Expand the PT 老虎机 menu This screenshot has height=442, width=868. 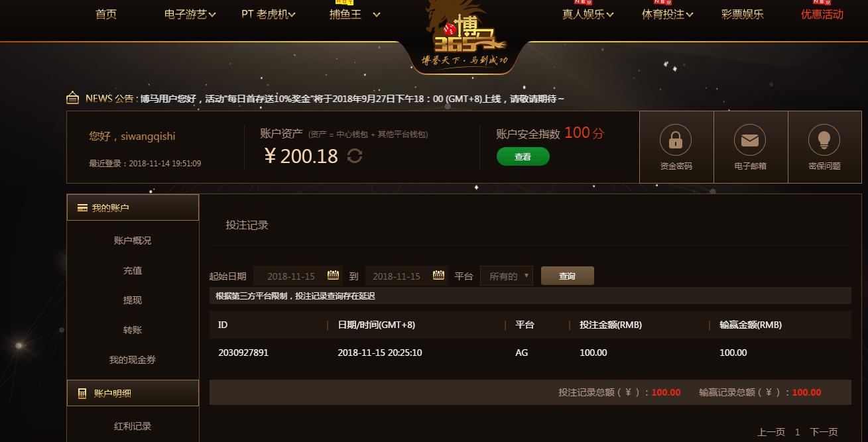click(269, 14)
